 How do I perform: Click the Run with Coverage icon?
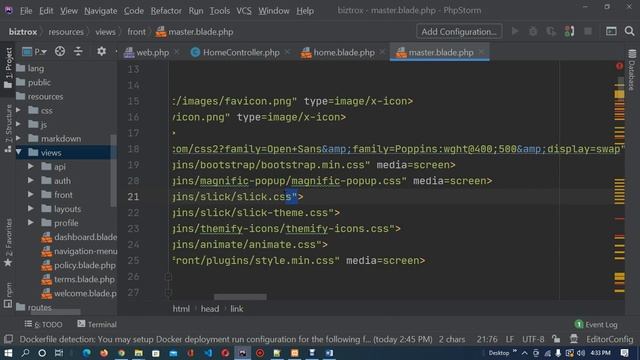[551, 31]
